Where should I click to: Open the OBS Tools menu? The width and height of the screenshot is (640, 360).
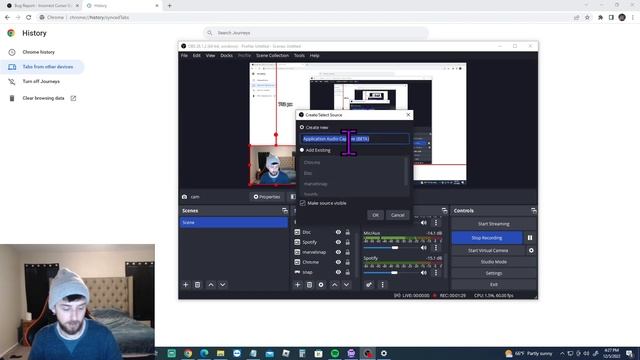(x=299, y=56)
